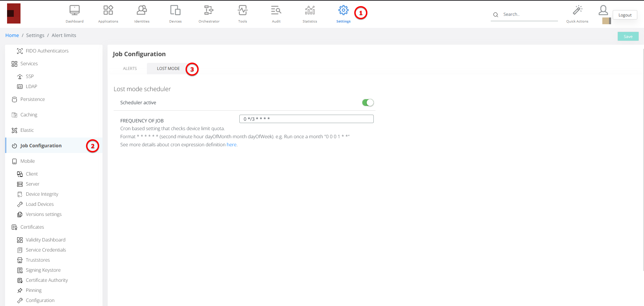Open Validity Dashboard in the sidebar
The width and height of the screenshot is (644, 306).
coord(45,240)
